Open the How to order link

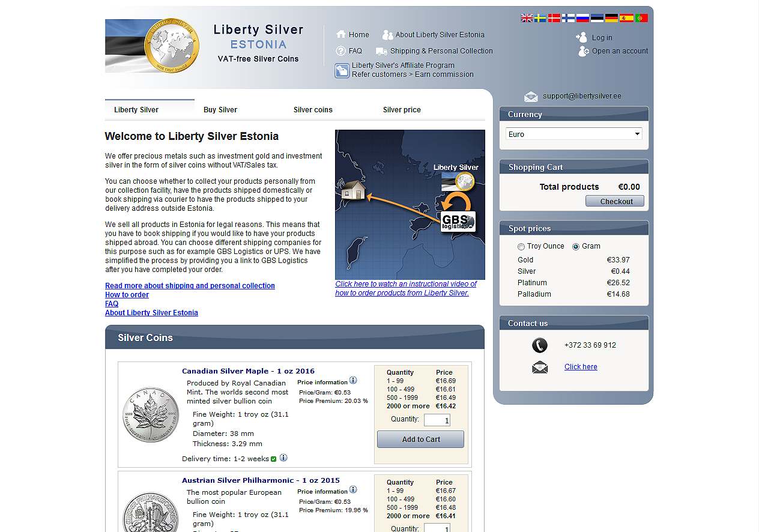(127, 295)
